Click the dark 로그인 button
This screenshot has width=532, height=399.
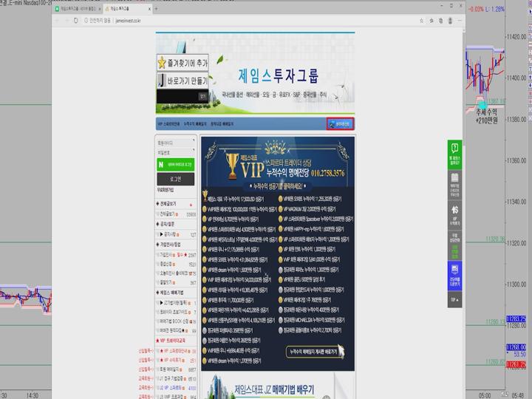click(176, 179)
